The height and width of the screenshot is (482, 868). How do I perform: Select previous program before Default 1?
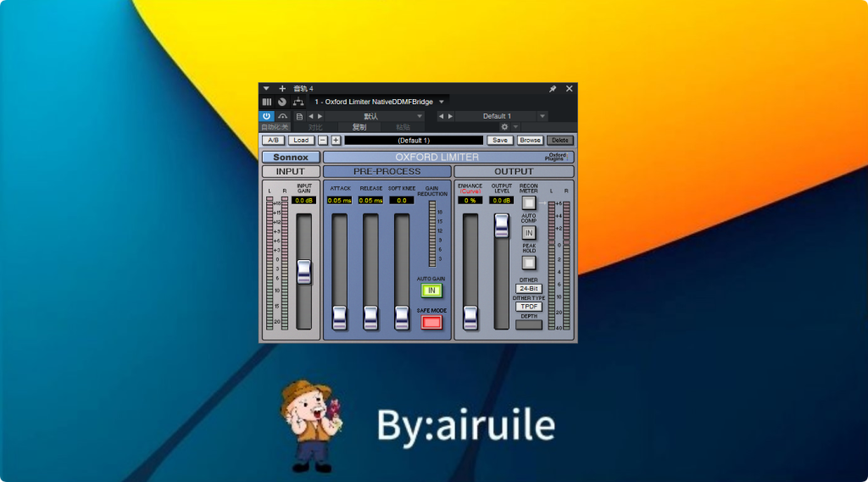click(x=441, y=116)
